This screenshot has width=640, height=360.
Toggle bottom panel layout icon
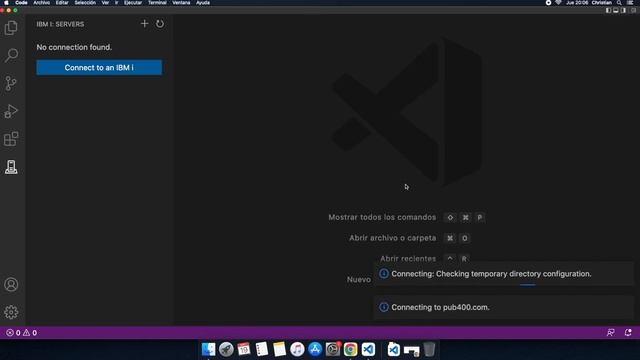tap(616, 10)
